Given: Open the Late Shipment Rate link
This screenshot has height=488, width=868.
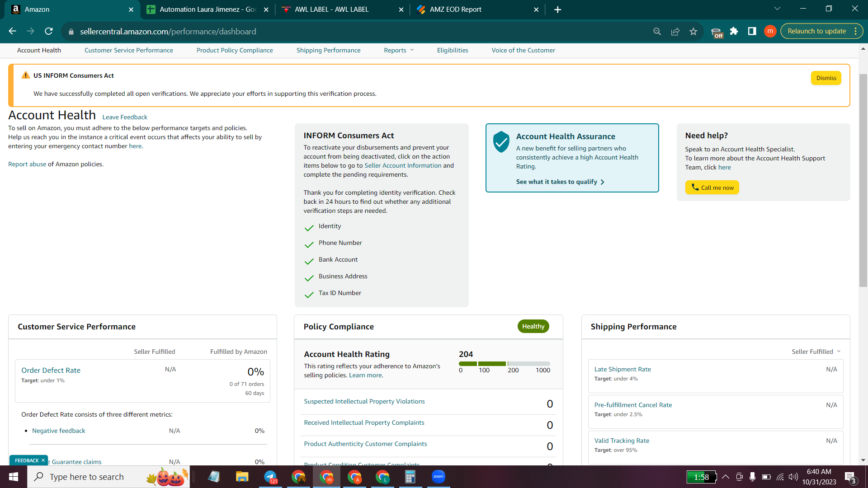Looking at the screenshot, I should 623,369.
